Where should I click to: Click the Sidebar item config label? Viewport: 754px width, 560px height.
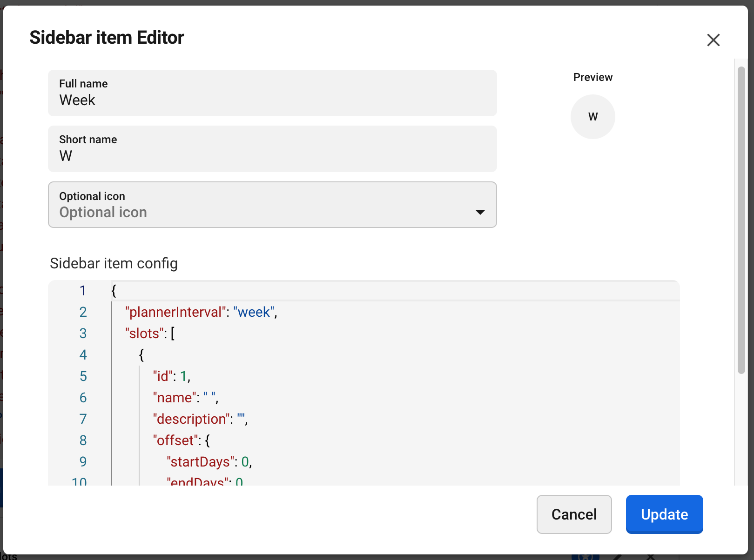(x=114, y=263)
